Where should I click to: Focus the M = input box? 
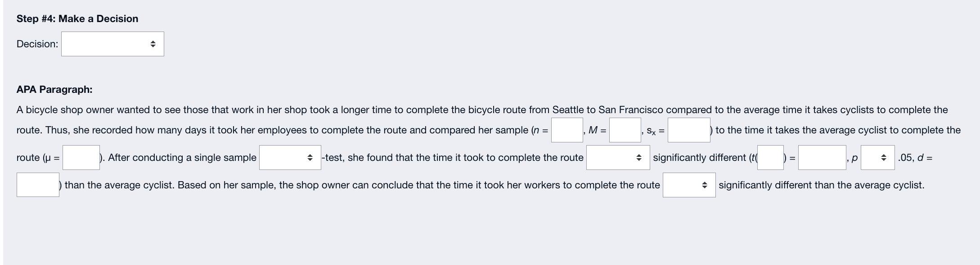point(625,130)
